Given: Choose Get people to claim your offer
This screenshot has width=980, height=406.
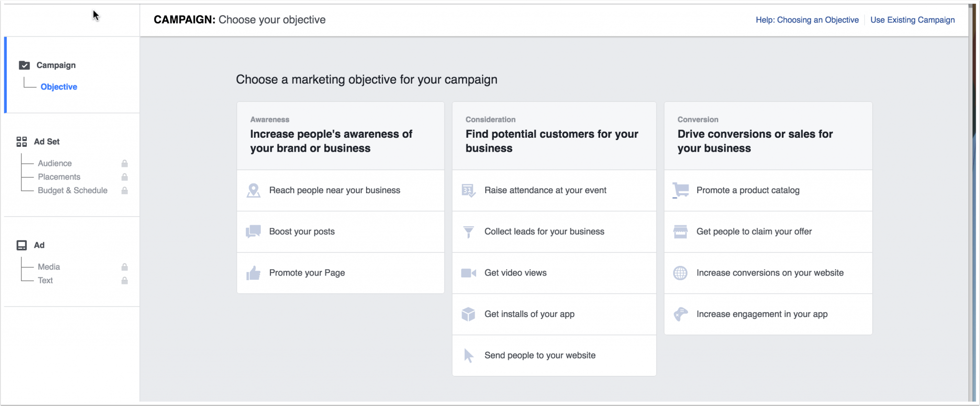Looking at the screenshot, I should (x=768, y=231).
